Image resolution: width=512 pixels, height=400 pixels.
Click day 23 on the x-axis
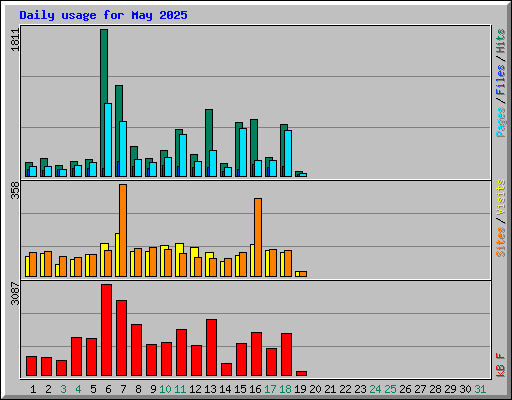point(360,389)
